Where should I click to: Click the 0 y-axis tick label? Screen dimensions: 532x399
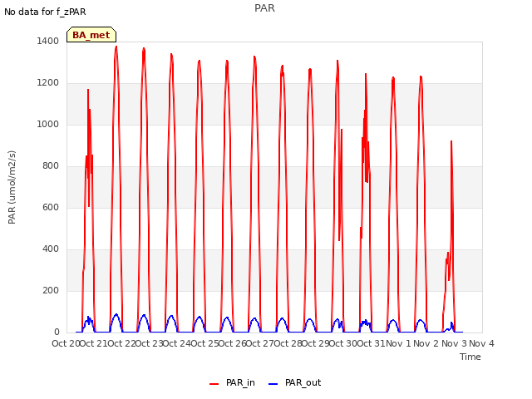tap(57, 332)
